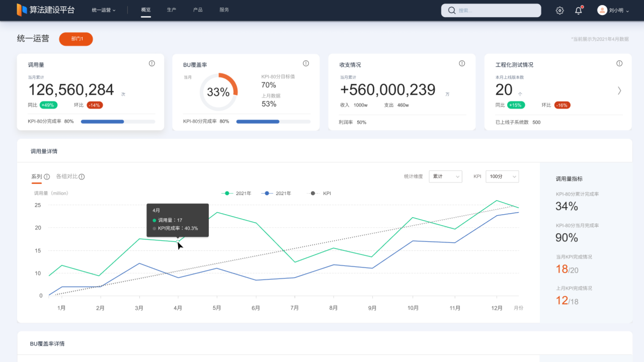
Task: Click info icon on 工程化测试情况 card
Action: coord(619,63)
